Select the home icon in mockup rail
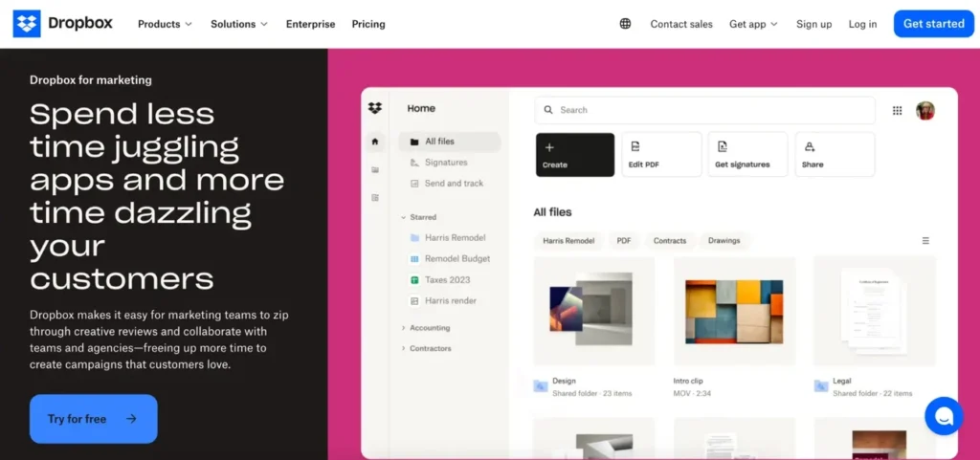Viewport: 980px width, 460px height. pos(375,142)
